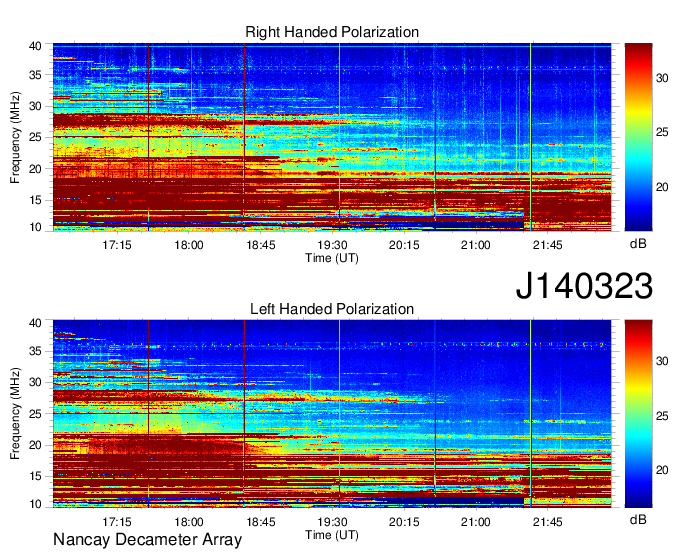Screen dimensions: 680x552
Task: Click the 25 MHz tick of Left Handed plot
Action: click(x=35, y=414)
